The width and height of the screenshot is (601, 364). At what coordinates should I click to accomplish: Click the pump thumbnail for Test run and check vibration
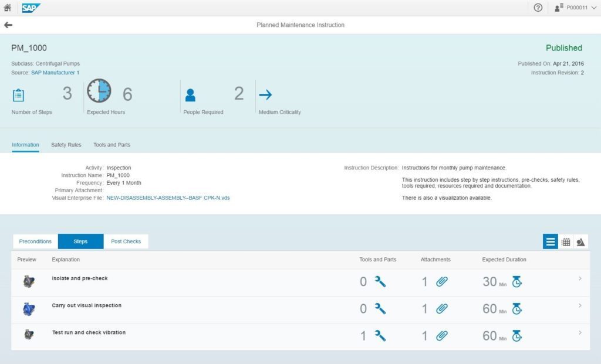(x=29, y=335)
